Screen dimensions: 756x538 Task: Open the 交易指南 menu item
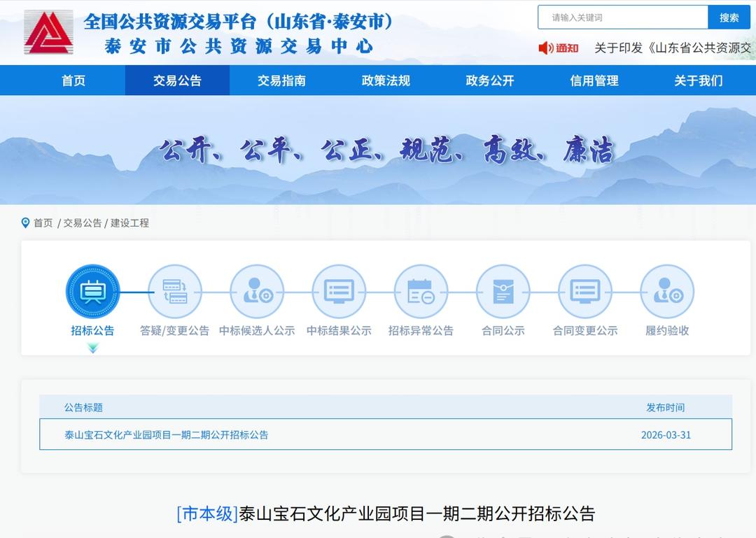coord(281,80)
